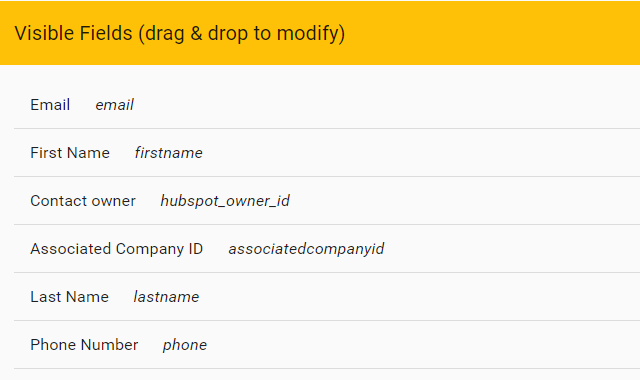
Task: Click the Last Name field label
Action: click(69, 297)
